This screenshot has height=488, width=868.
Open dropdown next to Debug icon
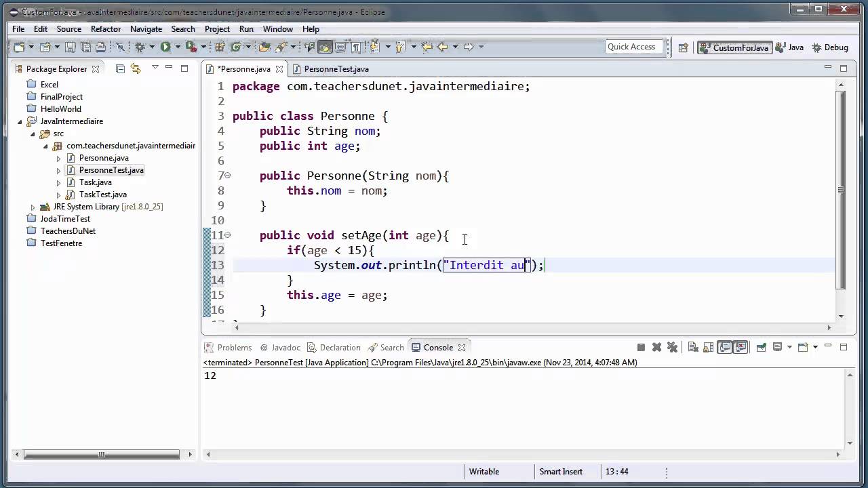152,47
